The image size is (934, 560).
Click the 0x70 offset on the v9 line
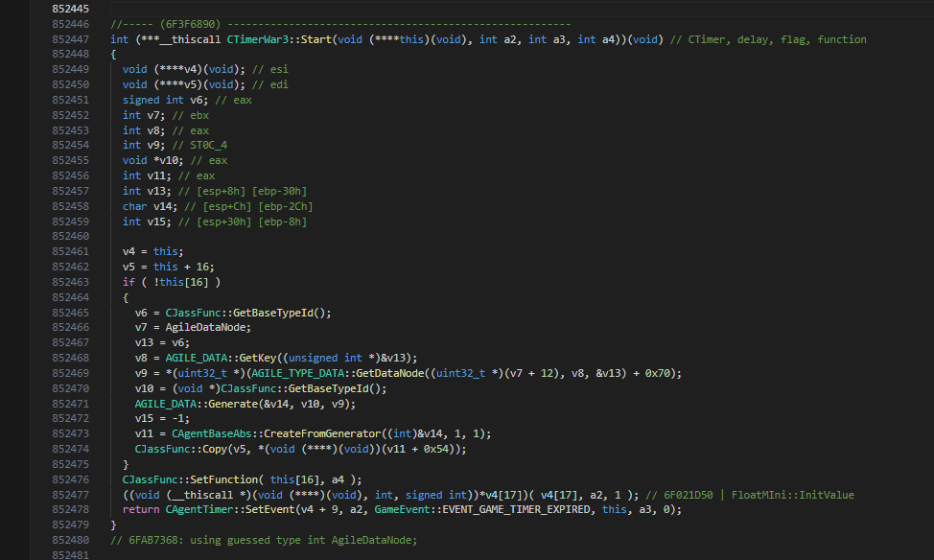pos(658,373)
